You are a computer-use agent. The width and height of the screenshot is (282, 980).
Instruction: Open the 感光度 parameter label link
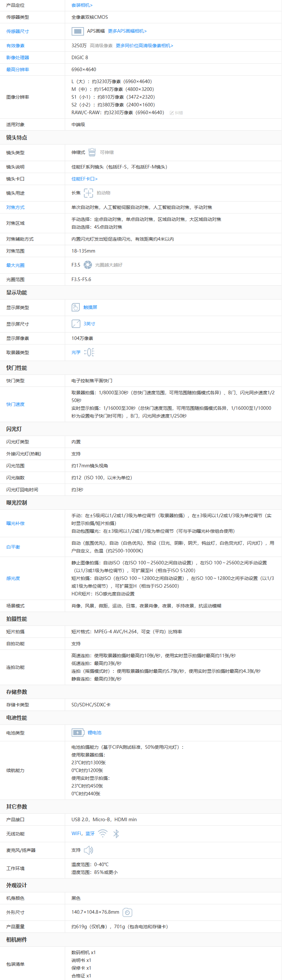pos(13,578)
